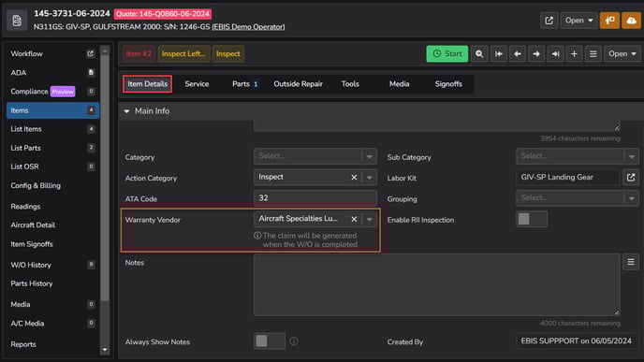
Task: Open the Category dropdown
Action: pyautogui.click(x=315, y=156)
